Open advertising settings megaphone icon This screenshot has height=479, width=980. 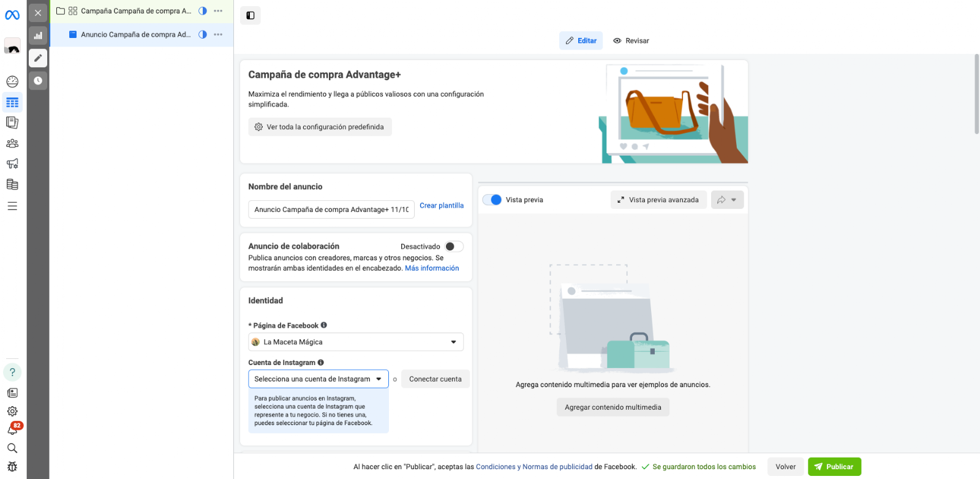[12, 164]
